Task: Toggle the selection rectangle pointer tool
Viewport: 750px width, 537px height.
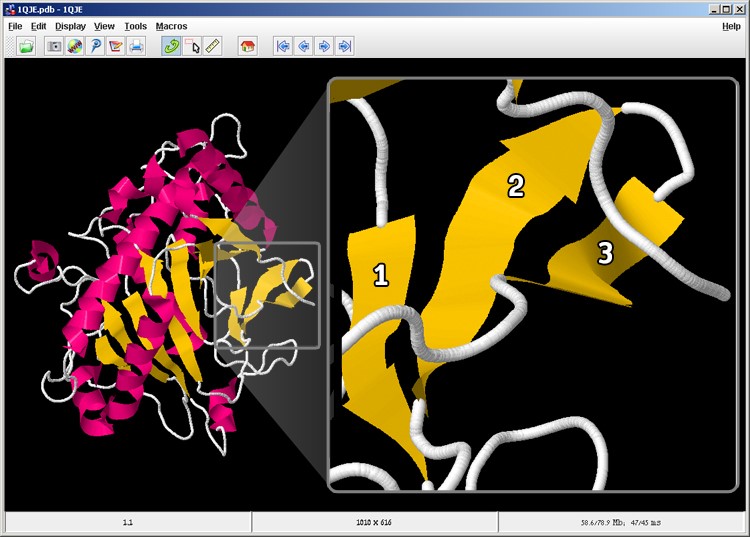Action: 192,46
